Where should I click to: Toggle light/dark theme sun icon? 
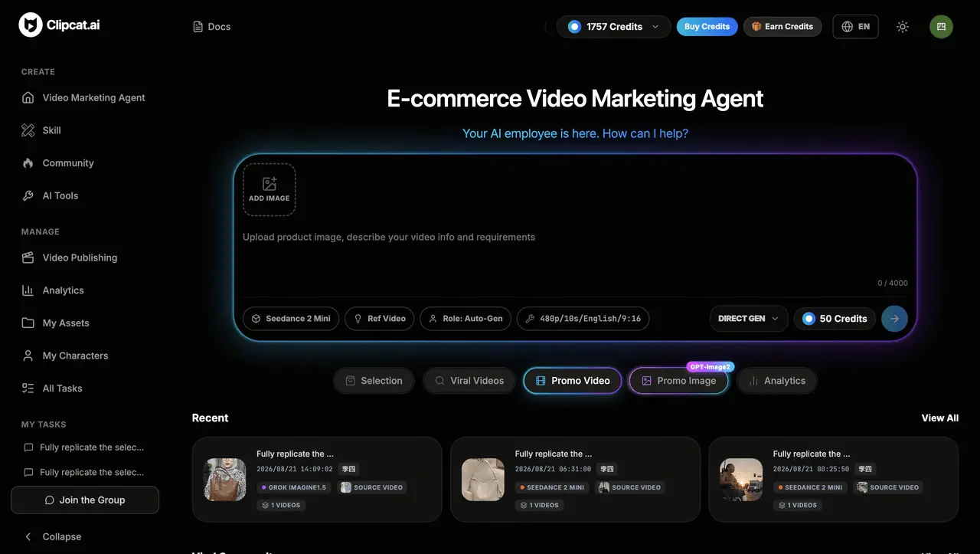(903, 27)
